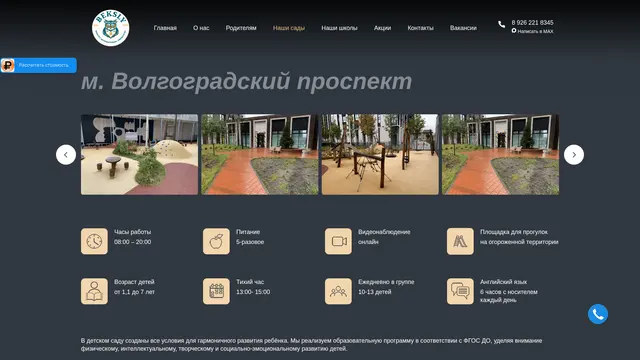640x360 pixels.
Task: Click the blue floating call button
Action: [598, 314]
